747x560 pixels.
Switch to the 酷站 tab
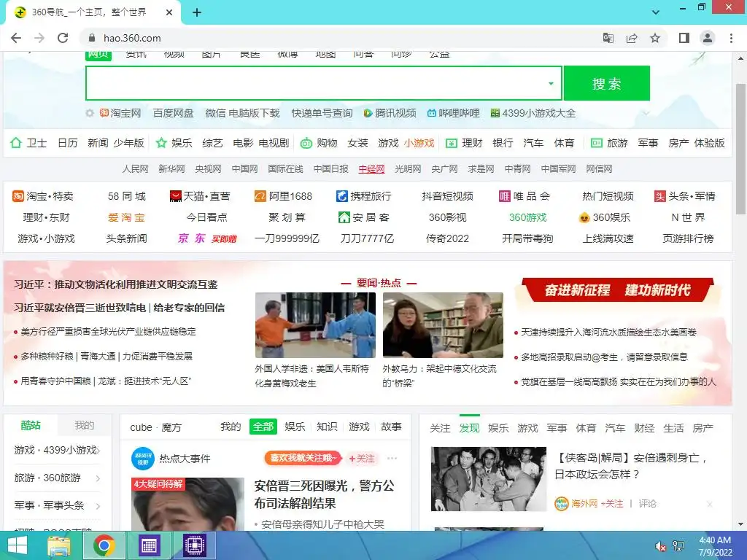click(31, 425)
